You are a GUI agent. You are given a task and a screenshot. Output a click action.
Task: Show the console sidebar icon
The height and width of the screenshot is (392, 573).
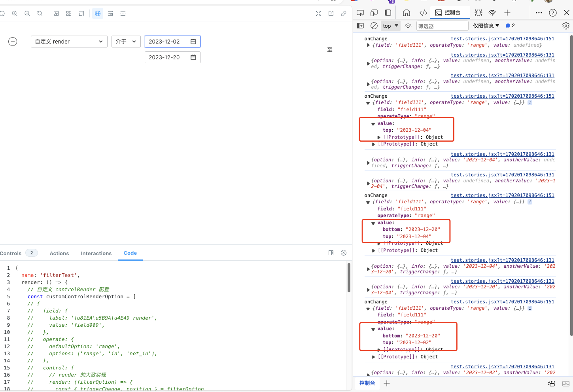pos(360,26)
